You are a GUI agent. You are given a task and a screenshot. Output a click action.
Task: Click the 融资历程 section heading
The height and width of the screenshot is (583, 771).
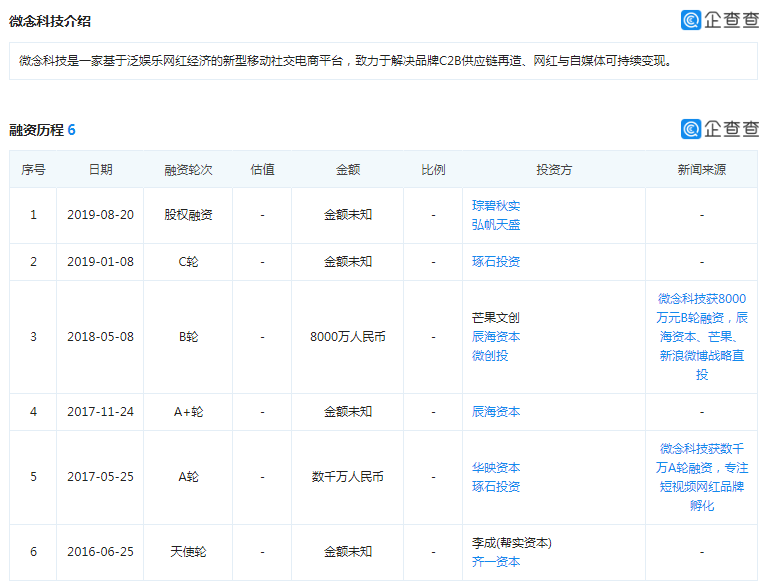click(x=36, y=130)
